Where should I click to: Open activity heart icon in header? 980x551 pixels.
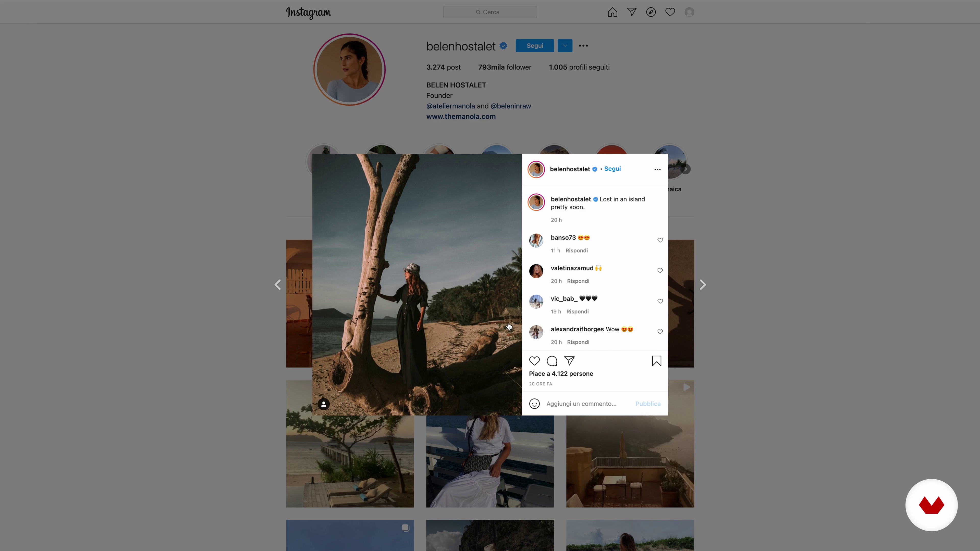point(670,12)
